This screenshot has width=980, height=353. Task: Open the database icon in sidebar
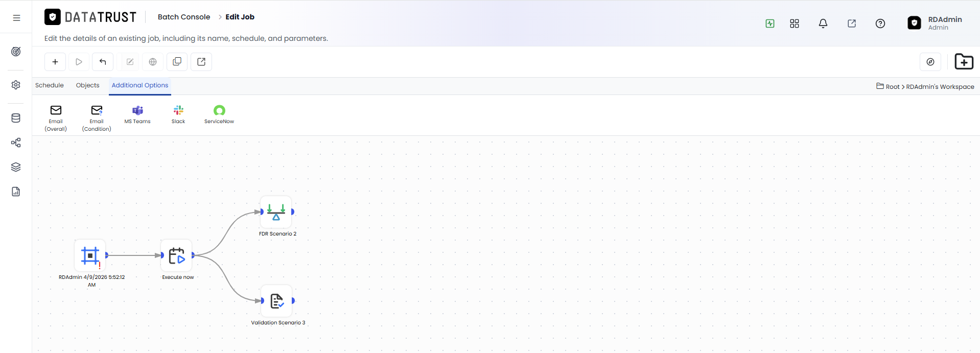(x=16, y=118)
